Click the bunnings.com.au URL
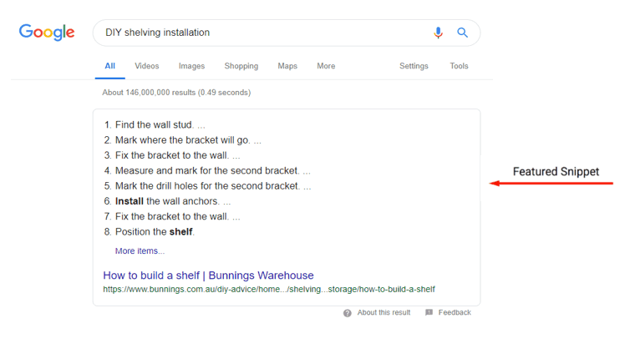 [269, 290]
